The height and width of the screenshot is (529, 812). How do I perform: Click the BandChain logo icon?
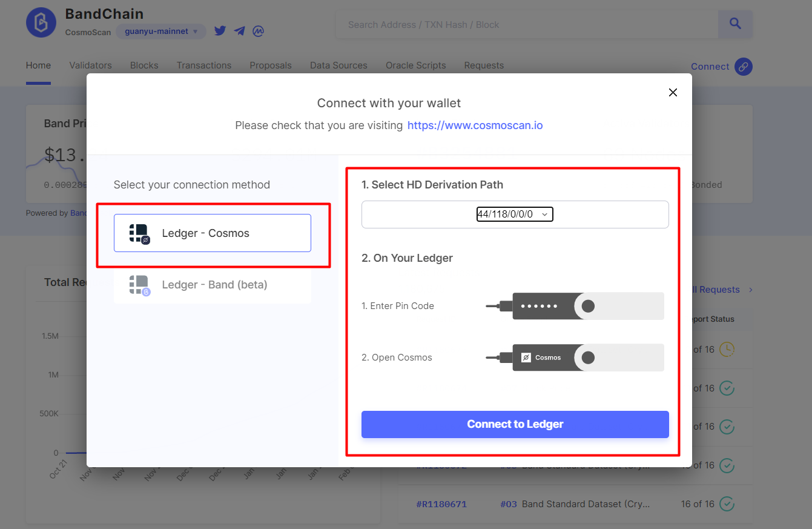click(41, 22)
